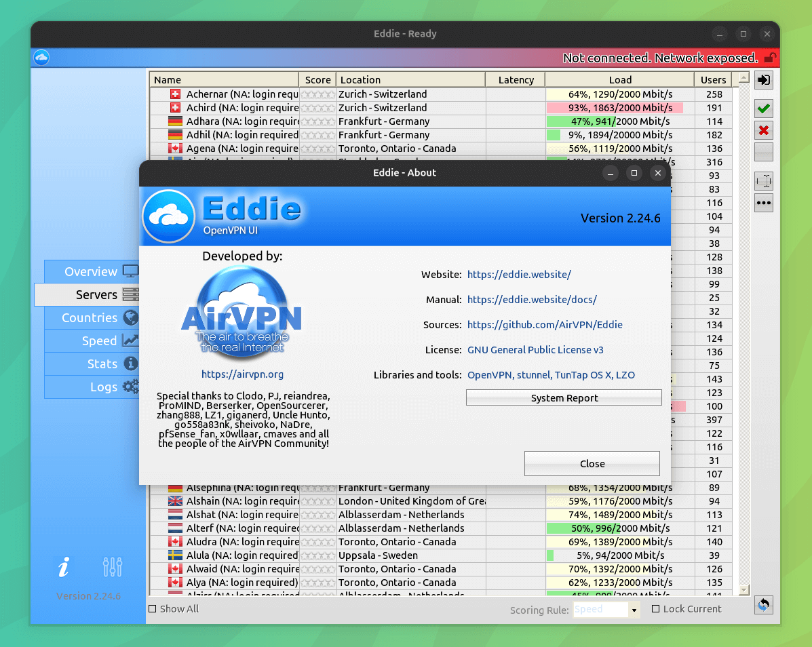Image resolution: width=812 pixels, height=647 pixels.
Task: Open the three-dots more options button
Action: coord(764,203)
